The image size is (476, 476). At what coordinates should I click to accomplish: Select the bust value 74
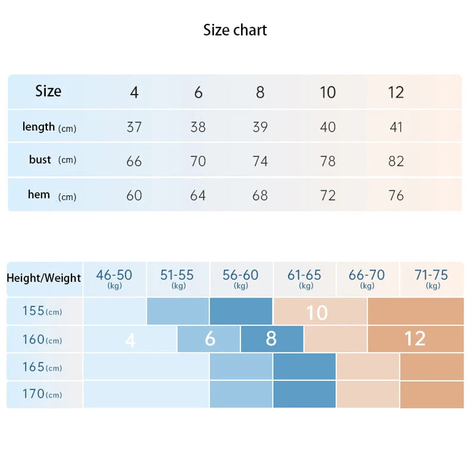click(260, 161)
